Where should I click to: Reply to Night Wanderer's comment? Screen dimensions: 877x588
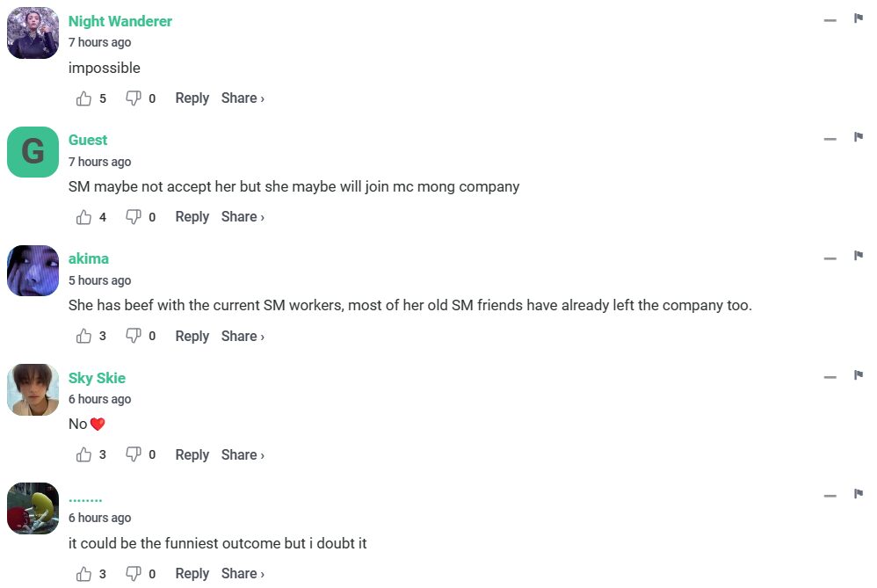tap(192, 98)
